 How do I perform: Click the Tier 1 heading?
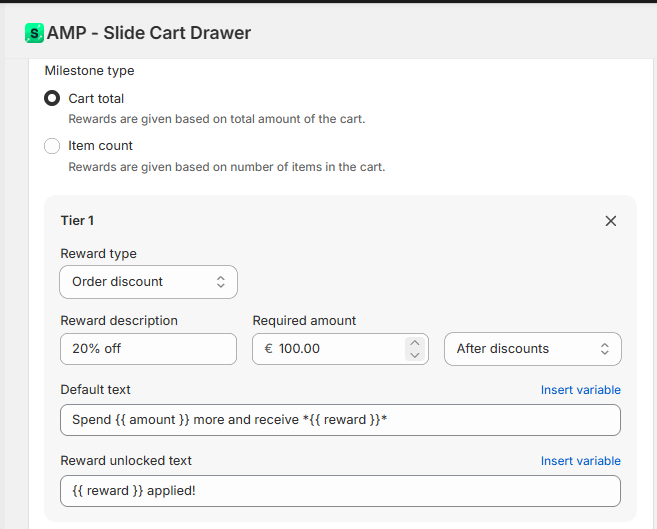[77, 220]
